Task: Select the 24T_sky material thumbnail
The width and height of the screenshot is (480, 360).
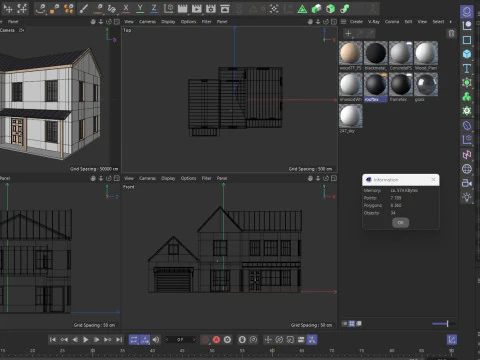Action: [x=351, y=116]
